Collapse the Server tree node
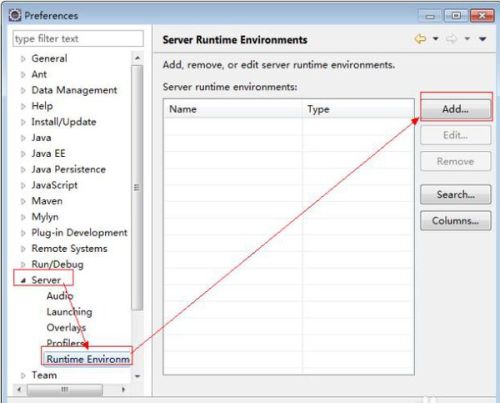The height and width of the screenshot is (403, 500). click(x=23, y=281)
